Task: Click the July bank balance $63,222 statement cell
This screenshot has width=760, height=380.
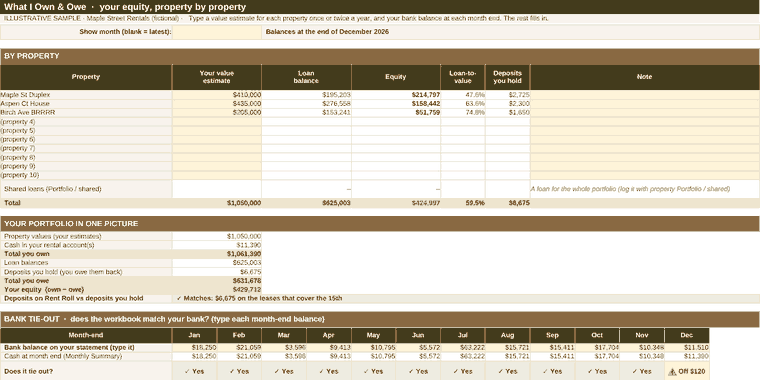Action: tap(463, 348)
